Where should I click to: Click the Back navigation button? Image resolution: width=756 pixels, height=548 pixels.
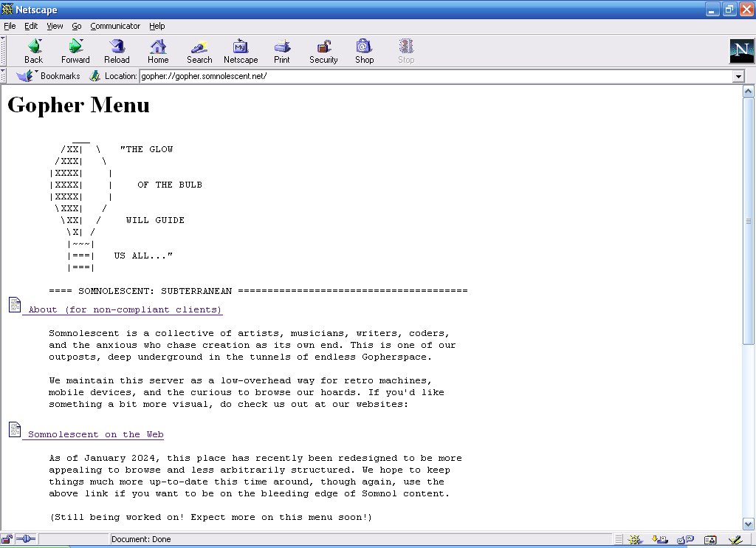[x=34, y=51]
